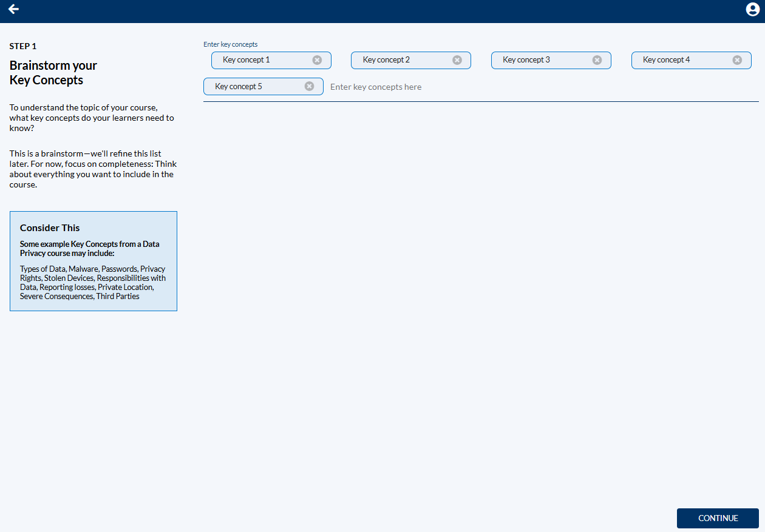Select the Key concept 1 chip label
Image resolution: width=765 pixels, height=532 pixels.
[x=246, y=60]
